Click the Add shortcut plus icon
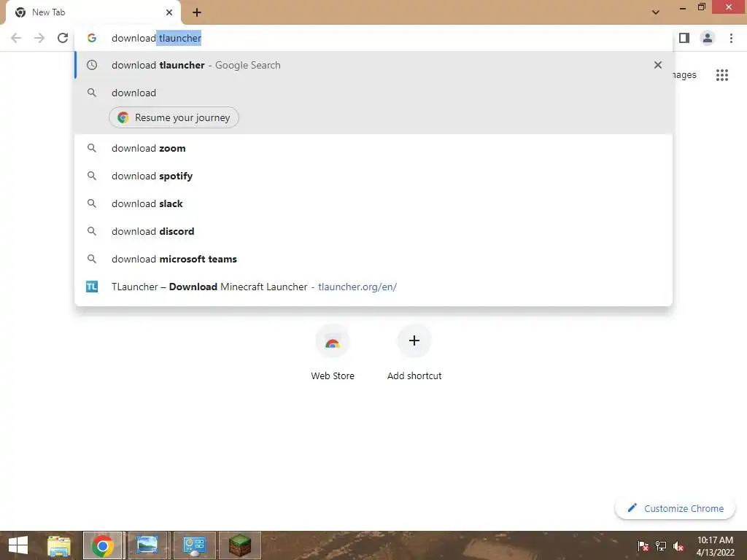Image resolution: width=747 pixels, height=560 pixels. 414,341
